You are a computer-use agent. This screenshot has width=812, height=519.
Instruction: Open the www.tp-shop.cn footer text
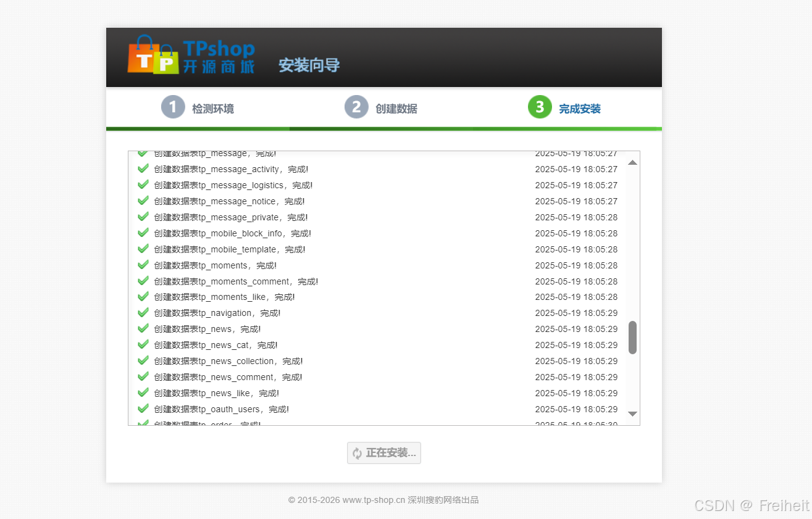click(374, 500)
